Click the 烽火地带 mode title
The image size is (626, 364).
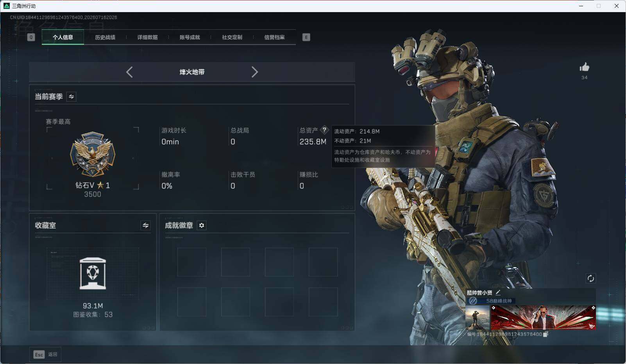tap(192, 72)
